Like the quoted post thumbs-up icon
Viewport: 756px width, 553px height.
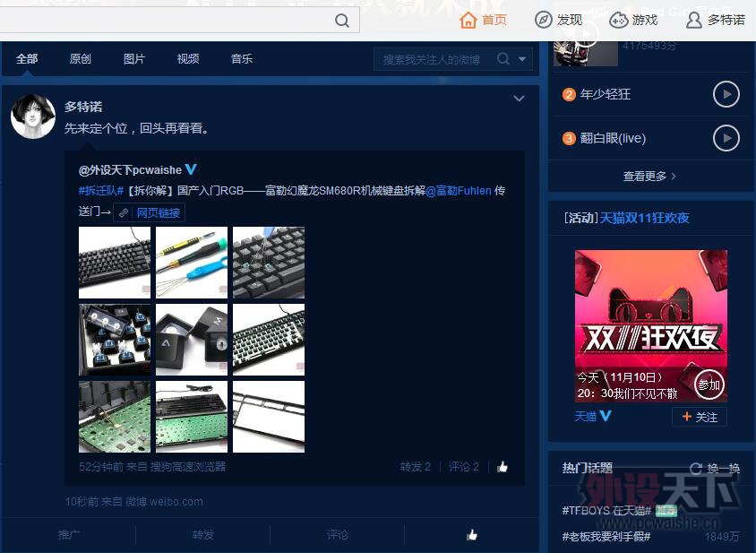503,467
